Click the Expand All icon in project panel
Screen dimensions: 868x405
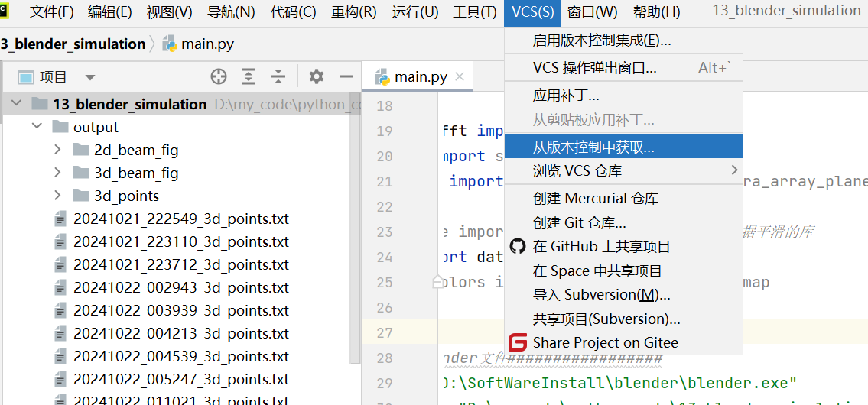[x=249, y=77]
